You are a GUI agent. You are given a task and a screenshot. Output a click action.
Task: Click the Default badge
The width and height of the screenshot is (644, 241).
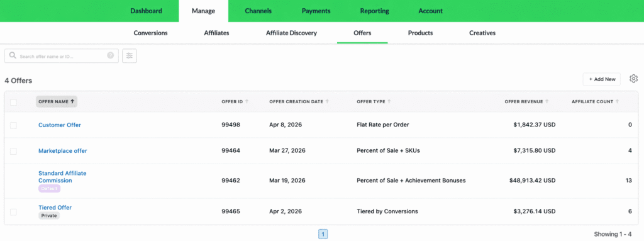49,188
